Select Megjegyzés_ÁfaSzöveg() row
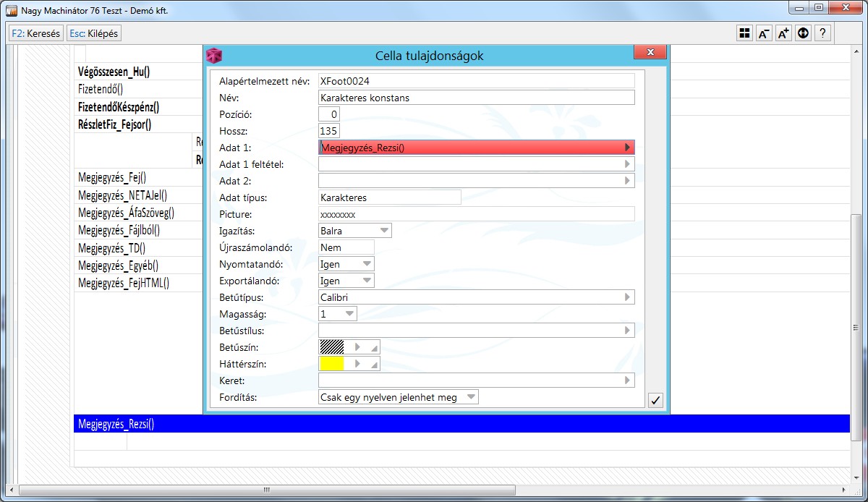 126,213
